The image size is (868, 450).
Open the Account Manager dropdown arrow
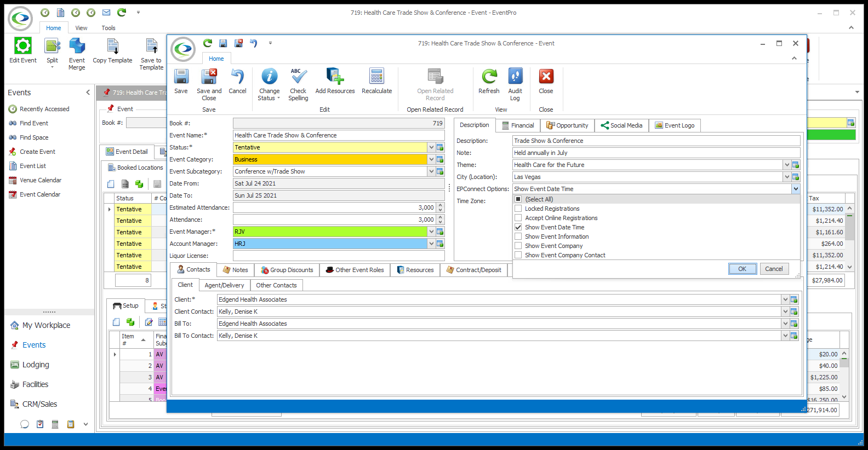(x=431, y=244)
